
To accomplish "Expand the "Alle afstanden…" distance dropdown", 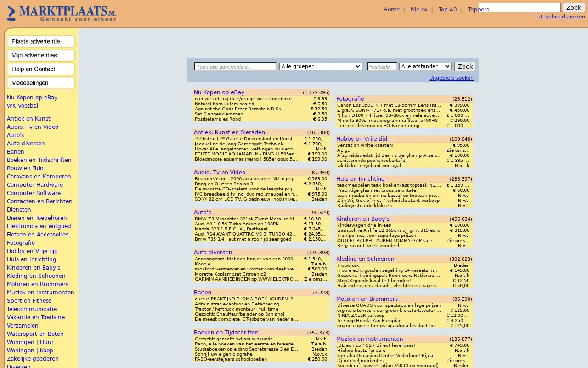I will [x=425, y=67].
